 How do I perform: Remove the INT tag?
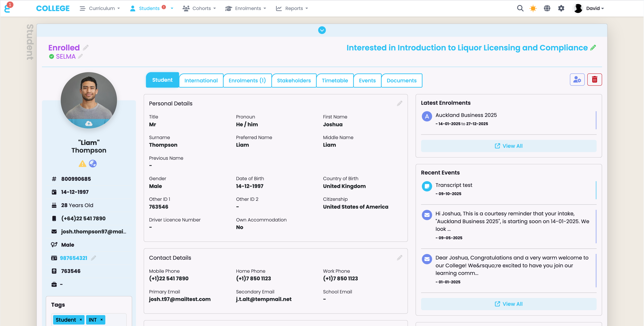(x=101, y=319)
